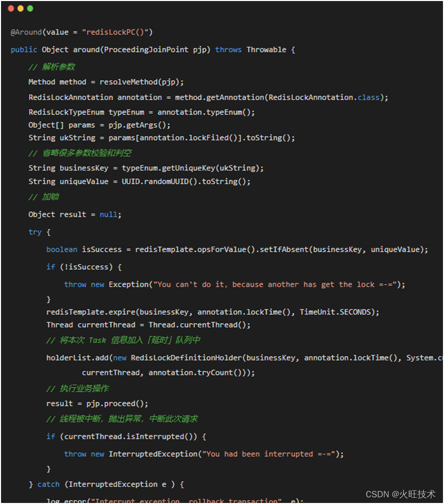Click the '// 加锁' comment
The width and height of the screenshot is (444, 504).
click(x=44, y=197)
